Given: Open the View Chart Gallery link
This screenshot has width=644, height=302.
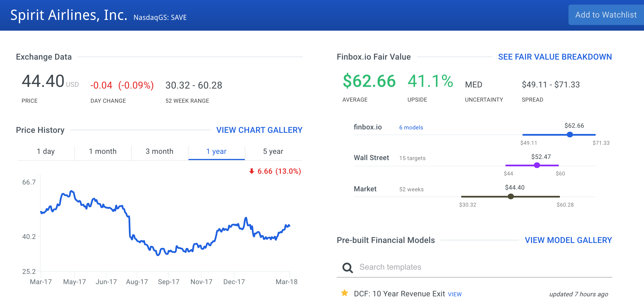Looking at the screenshot, I should tap(259, 130).
